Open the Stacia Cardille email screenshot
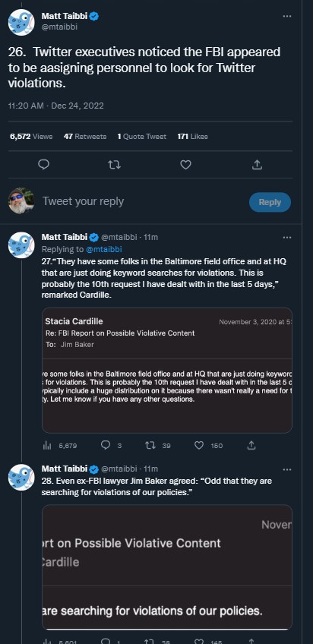Image resolution: width=313 pixels, height=644 pixels. click(x=167, y=371)
